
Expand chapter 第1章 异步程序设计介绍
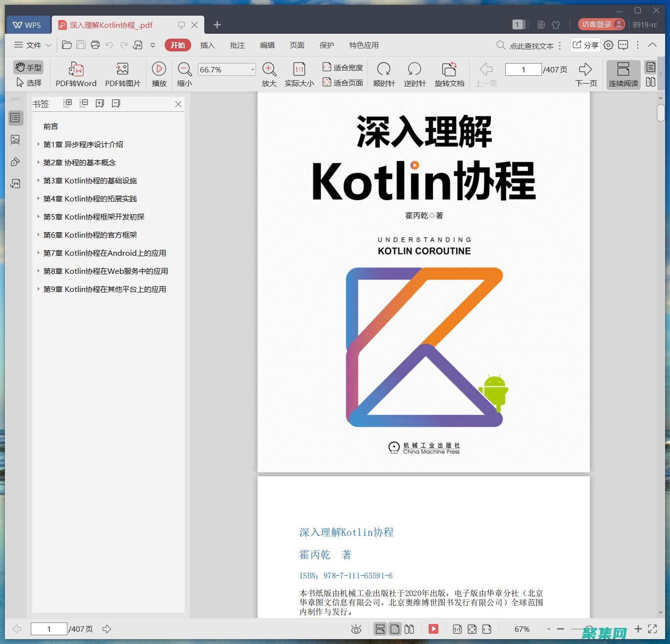tap(39, 144)
